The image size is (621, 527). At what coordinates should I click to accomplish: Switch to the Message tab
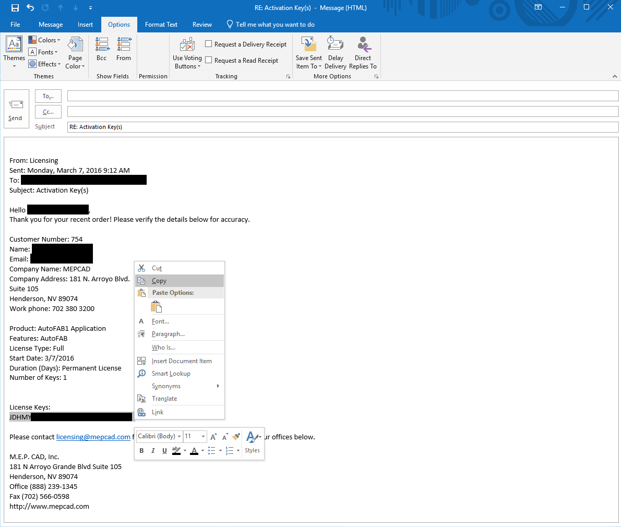click(51, 25)
